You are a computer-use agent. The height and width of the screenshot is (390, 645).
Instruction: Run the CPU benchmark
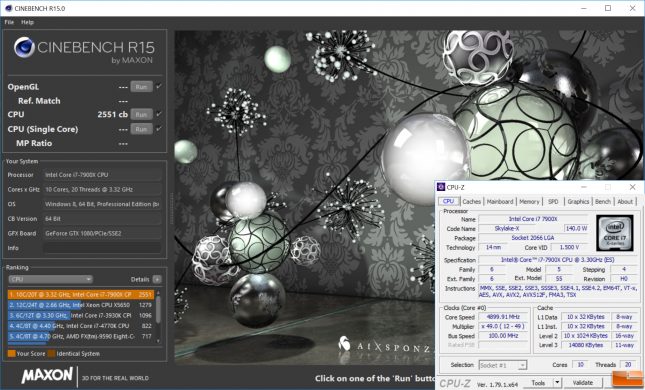[142, 114]
